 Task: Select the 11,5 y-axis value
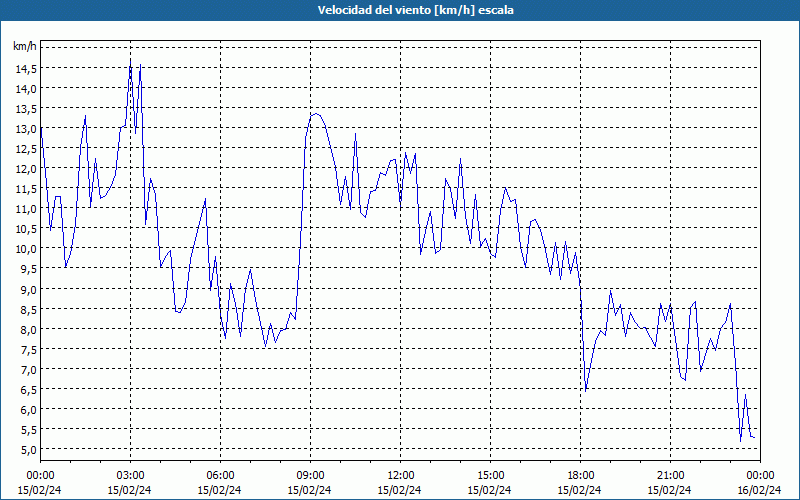click(x=26, y=188)
